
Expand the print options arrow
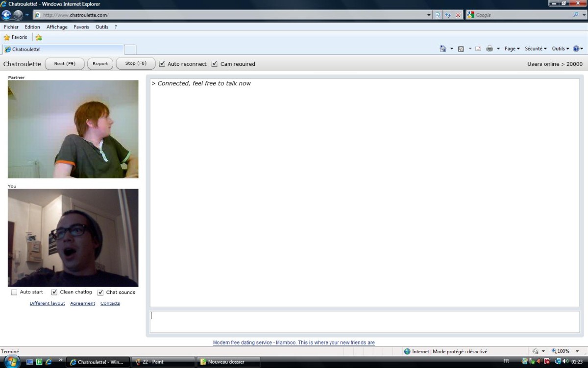(x=498, y=49)
